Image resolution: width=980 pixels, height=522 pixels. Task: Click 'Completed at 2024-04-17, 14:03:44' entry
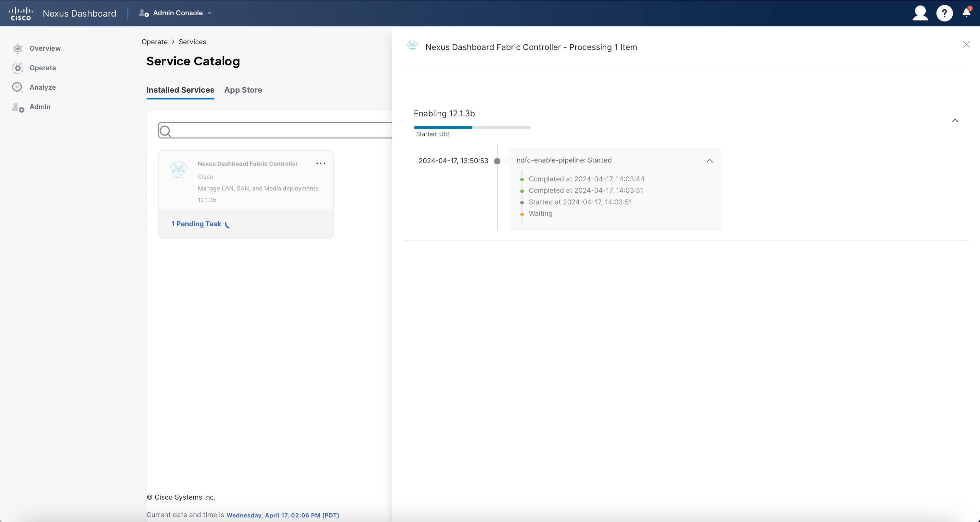click(x=586, y=179)
